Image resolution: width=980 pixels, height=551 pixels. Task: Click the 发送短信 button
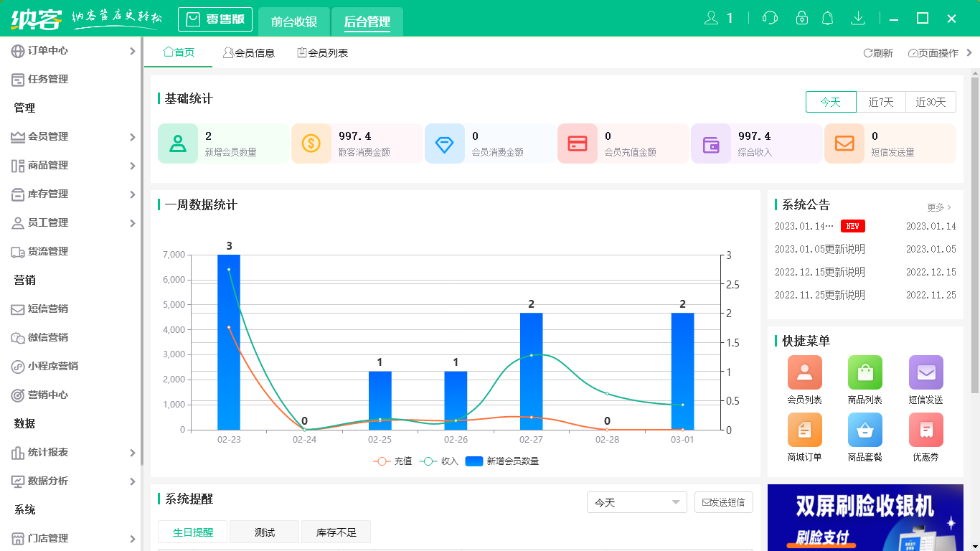point(722,502)
